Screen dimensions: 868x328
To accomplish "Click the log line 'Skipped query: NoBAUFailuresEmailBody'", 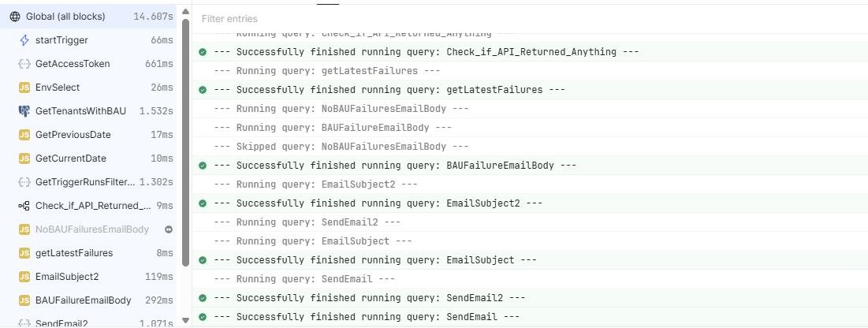I will pos(530,147).
